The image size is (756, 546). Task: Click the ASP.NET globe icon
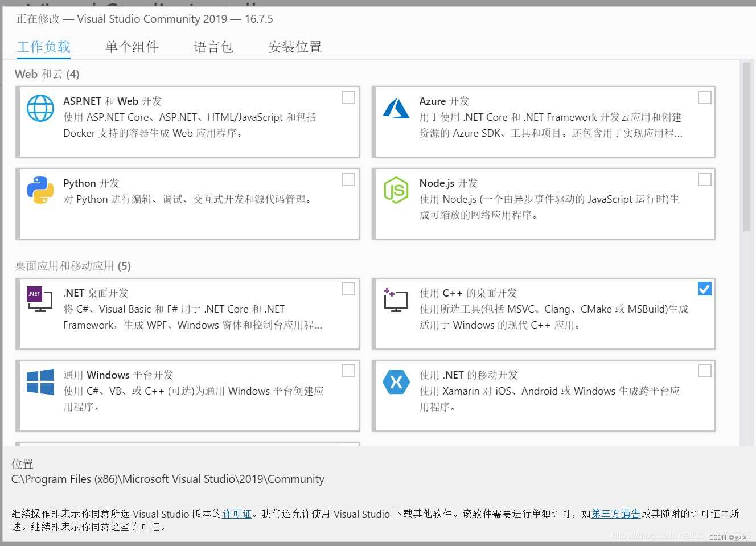[x=40, y=108]
